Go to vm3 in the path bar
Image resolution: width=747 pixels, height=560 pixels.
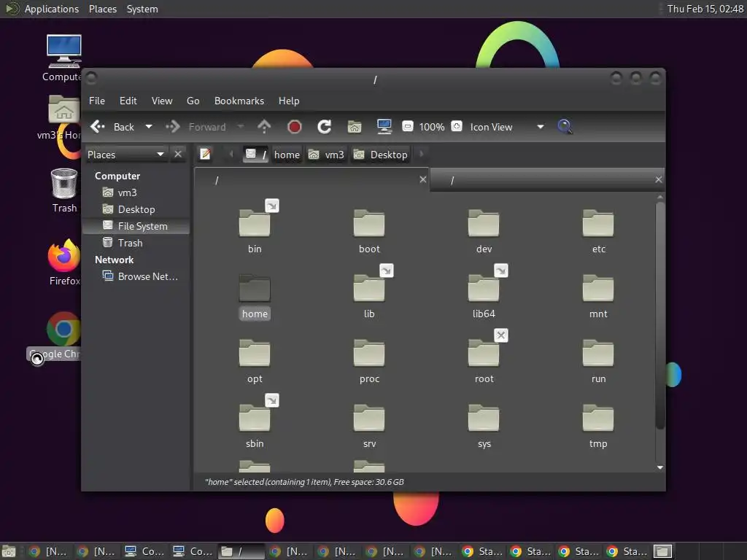pyautogui.click(x=326, y=155)
